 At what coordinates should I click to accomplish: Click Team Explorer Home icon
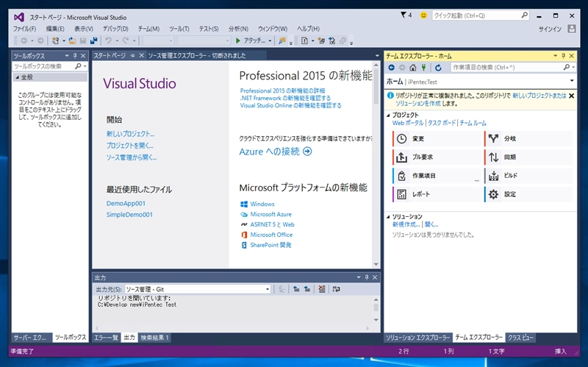(413, 68)
